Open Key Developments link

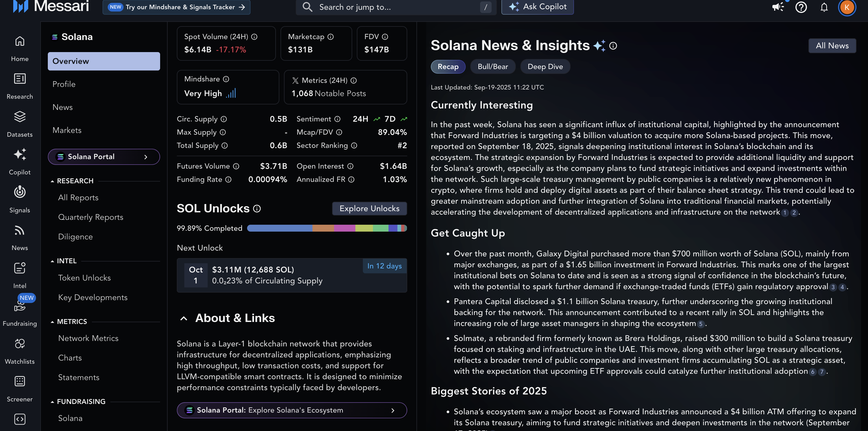93,298
